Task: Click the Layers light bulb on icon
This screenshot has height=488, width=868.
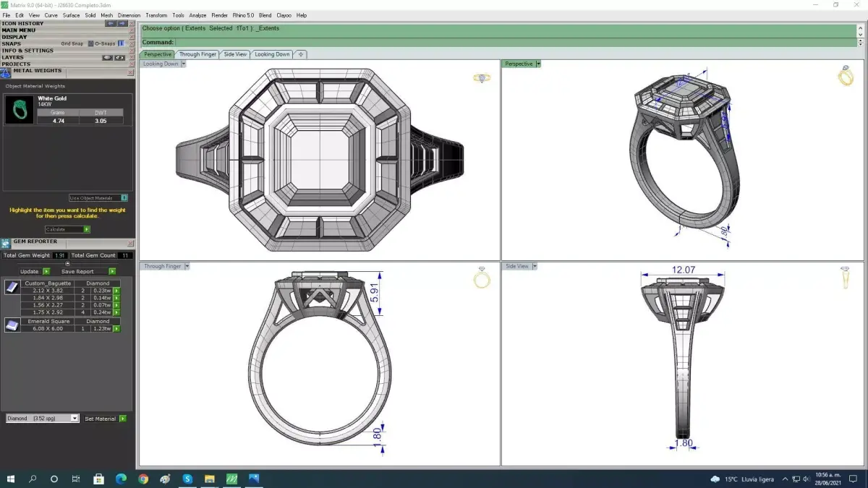Action: pyautogui.click(x=119, y=57)
